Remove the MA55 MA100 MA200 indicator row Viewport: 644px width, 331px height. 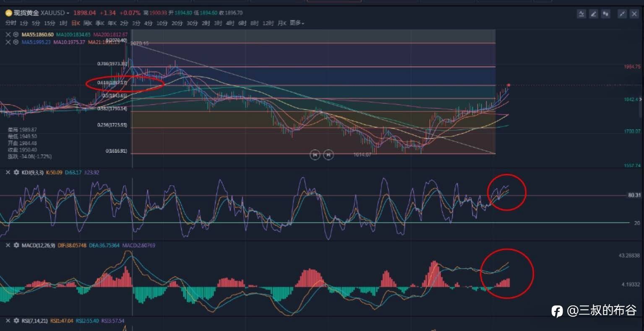click(8, 34)
